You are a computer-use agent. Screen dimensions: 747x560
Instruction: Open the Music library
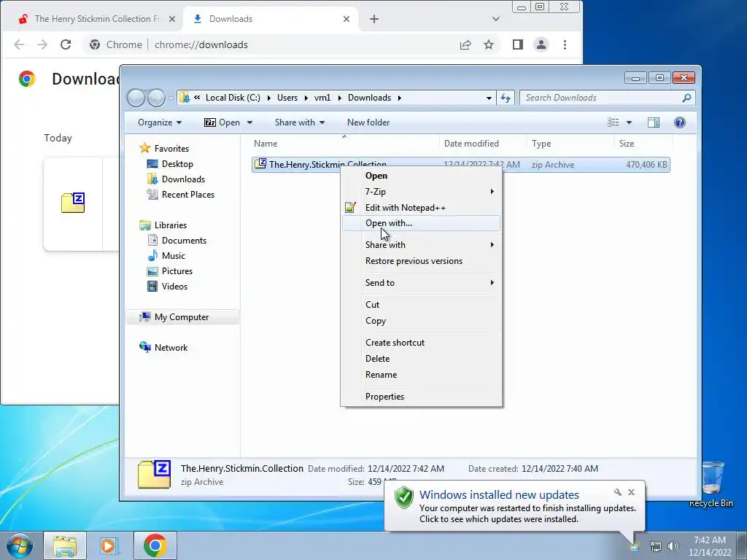point(166,256)
